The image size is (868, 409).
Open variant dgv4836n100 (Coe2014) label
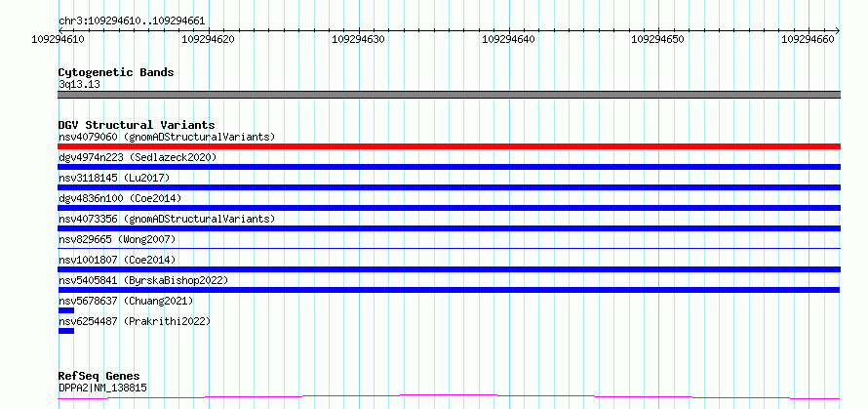tap(120, 198)
